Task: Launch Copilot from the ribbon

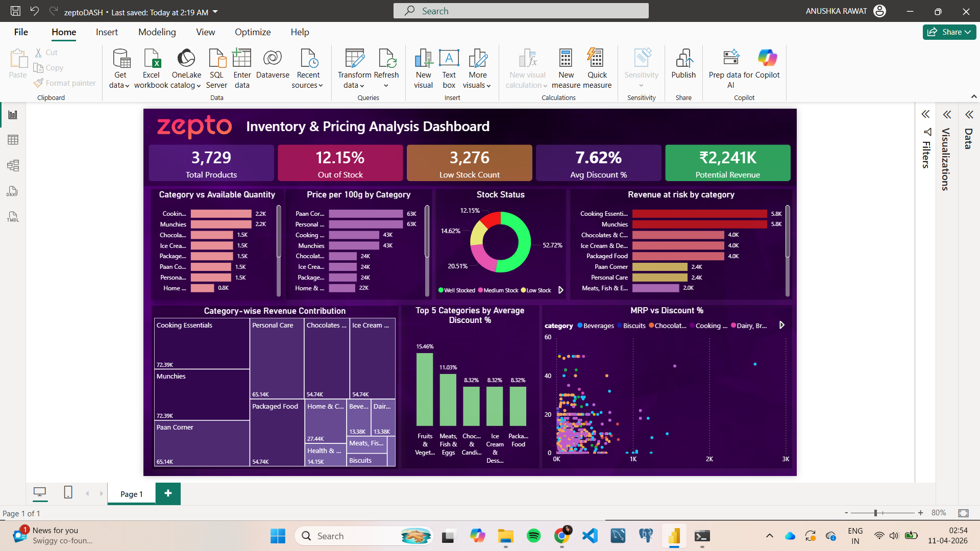Action: (x=767, y=64)
